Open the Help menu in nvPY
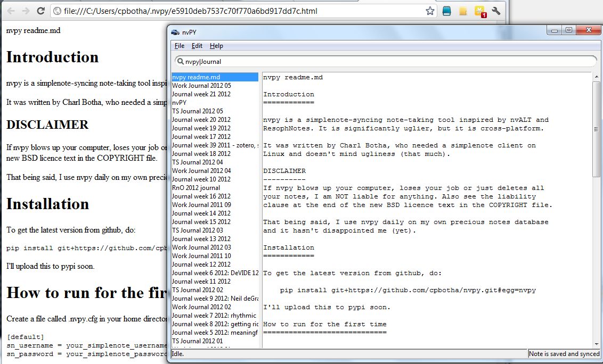 [x=216, y=46]
